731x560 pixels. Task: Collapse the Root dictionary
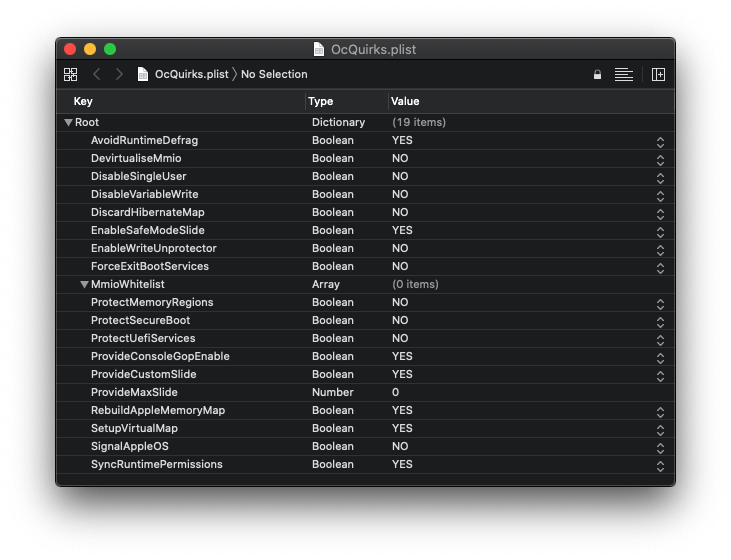(69, 123)
